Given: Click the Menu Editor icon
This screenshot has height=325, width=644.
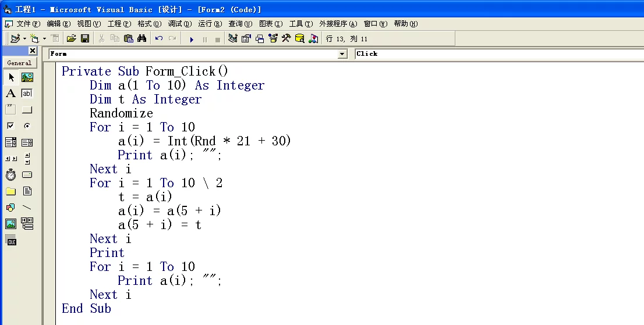Looking at the screenshot, I should click(x=55, y=38).
